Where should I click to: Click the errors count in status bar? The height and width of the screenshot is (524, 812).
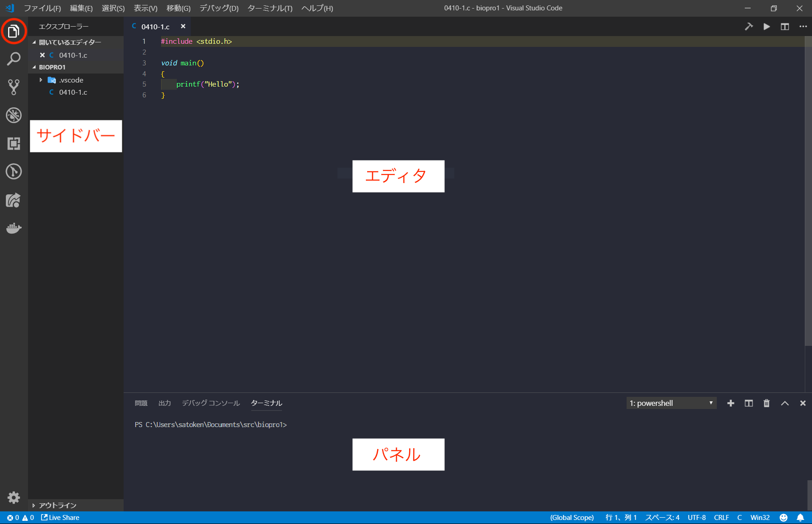pyautogui.click(x=13, y=518)
